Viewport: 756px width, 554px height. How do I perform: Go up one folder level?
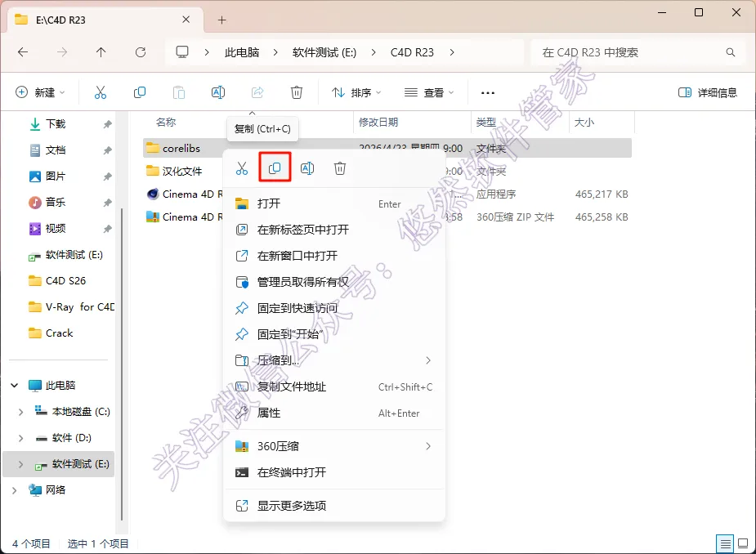[x=101, y=52]
